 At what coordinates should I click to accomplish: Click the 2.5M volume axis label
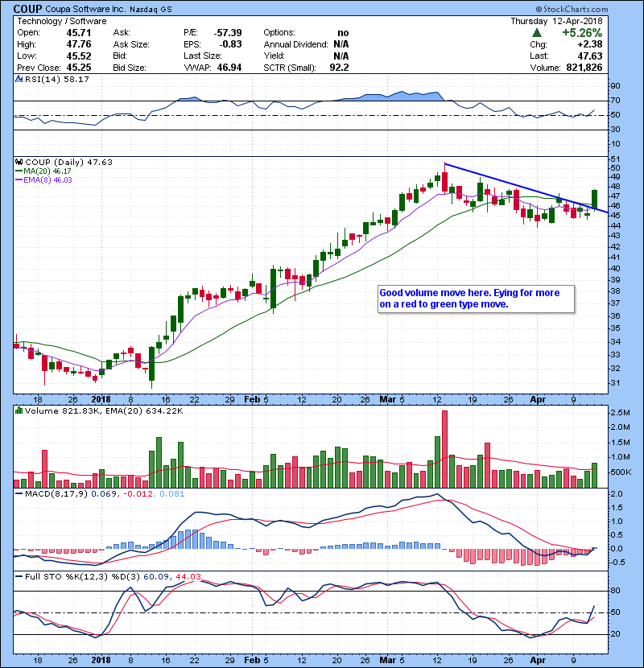coord(621,412)
